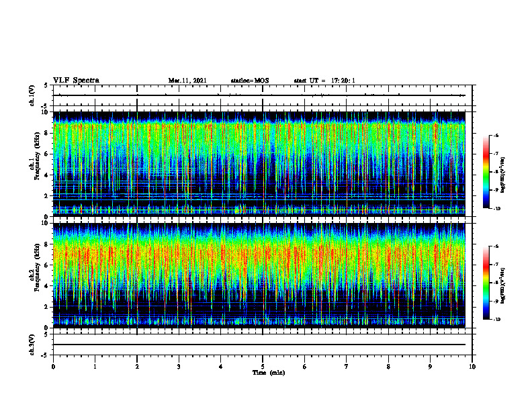
Task: Click the "8" kHz tick on ch.1 axis
Action: click(x=47, y=133)
